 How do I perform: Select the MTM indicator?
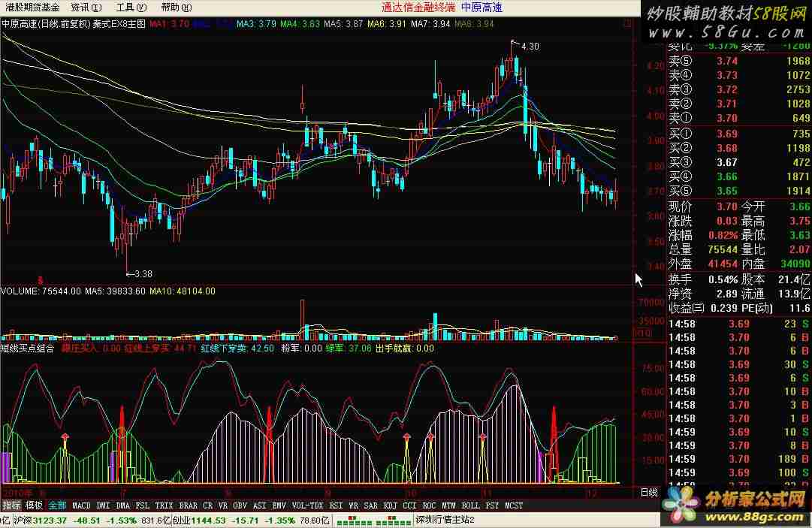(449, 505)
